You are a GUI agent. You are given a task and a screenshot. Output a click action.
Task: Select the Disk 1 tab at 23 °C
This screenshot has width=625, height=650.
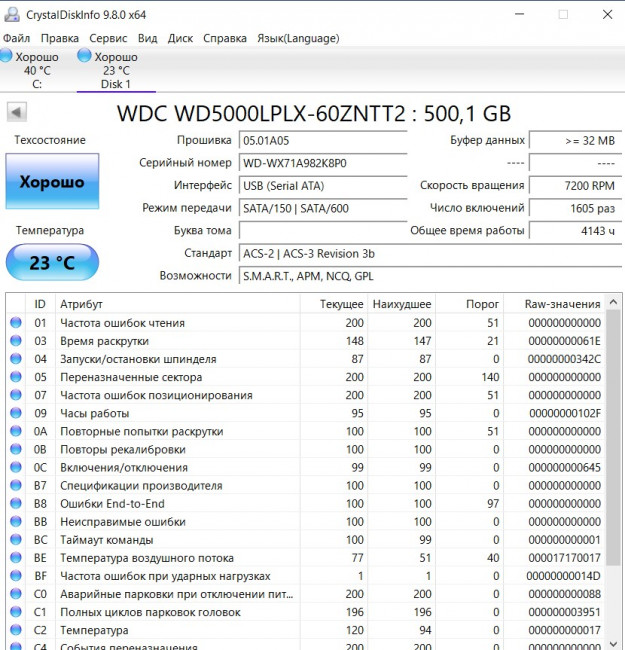click(116, 70)
